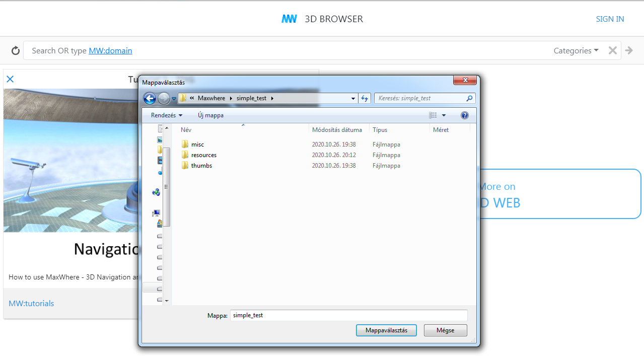Select the Windows system drive icon in navigation pane
The width and height of the screenshot is (644, 356).
[160, 224]
